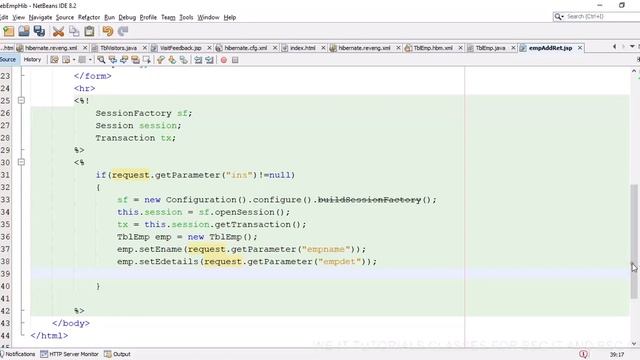Close the empAddRet.jsp tab
The height and width of the screenshot is (360, 640).
coord(580,48)
